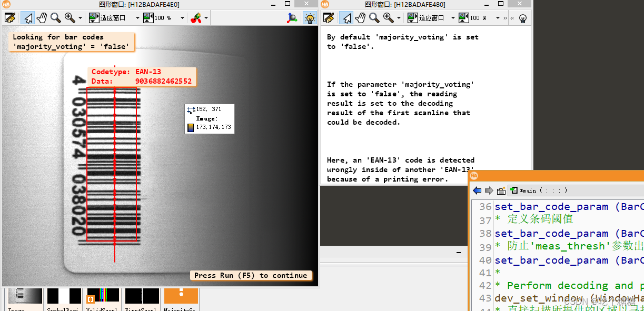
Task: Select the arrow pointer tool in H12BADAFE480 window
Action: point(346,18)
